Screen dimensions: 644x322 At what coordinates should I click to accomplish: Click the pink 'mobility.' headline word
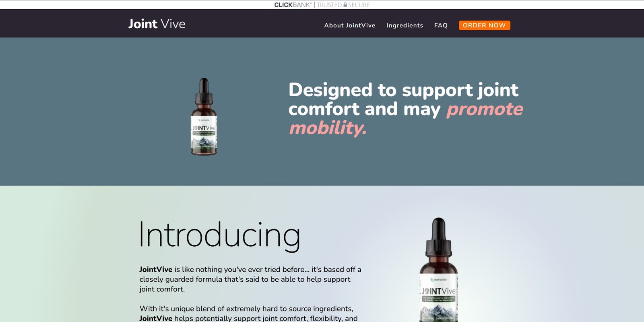328,128
